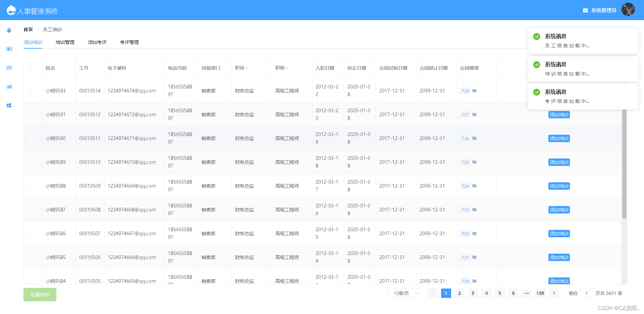
Task: Go to page 4
Action: (486, 293)
